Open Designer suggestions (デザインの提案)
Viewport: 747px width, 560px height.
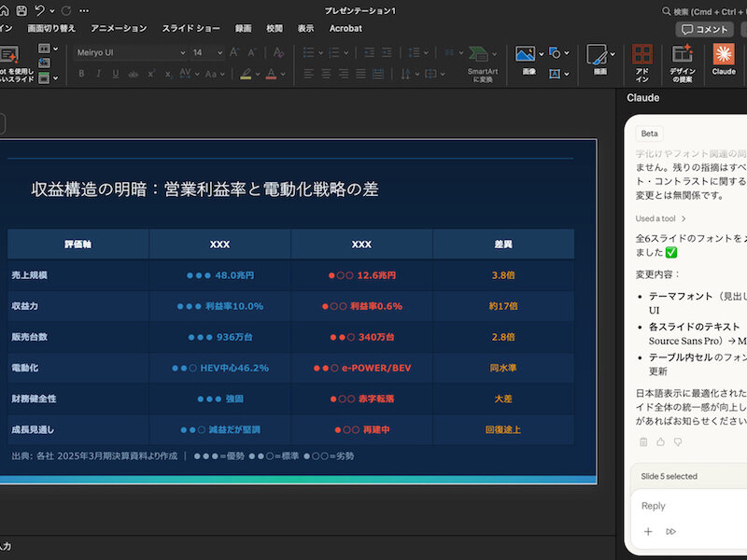(x=683, y=58)
